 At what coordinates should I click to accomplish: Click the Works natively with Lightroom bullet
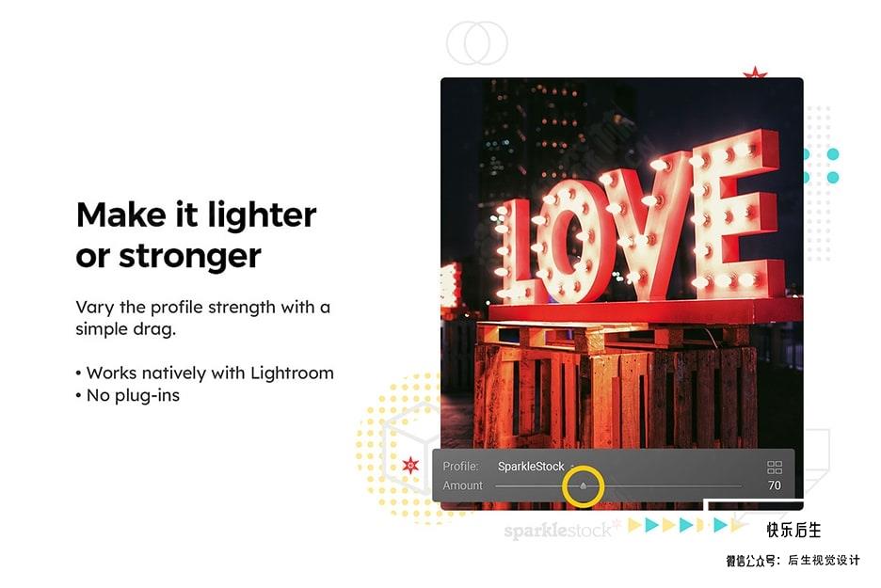(205, 373)
